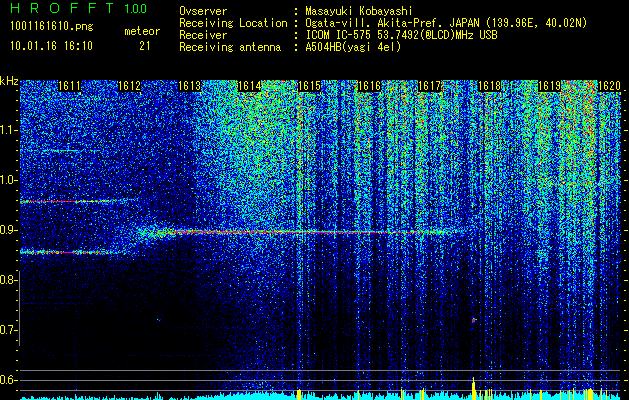629x400 pixels.
Task: Select the A504HB(yagi 4el) antenna text
Action: [x=353, y=47]
